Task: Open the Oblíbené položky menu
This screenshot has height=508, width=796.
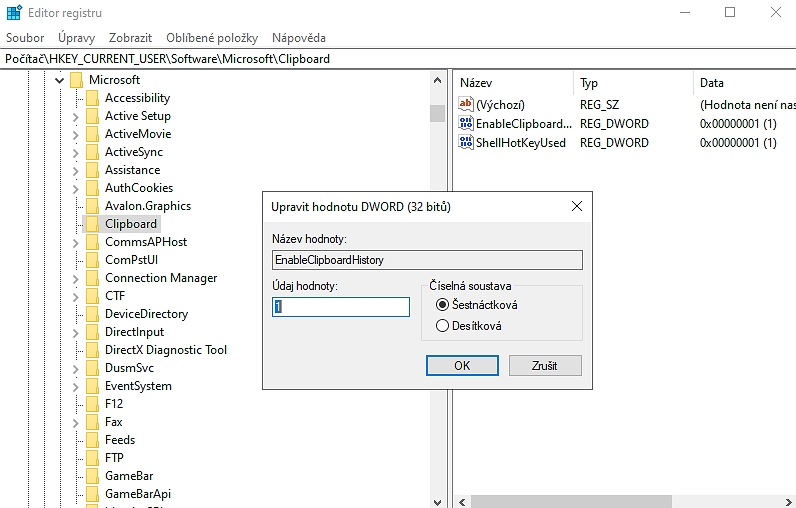Action: [212, 38]
